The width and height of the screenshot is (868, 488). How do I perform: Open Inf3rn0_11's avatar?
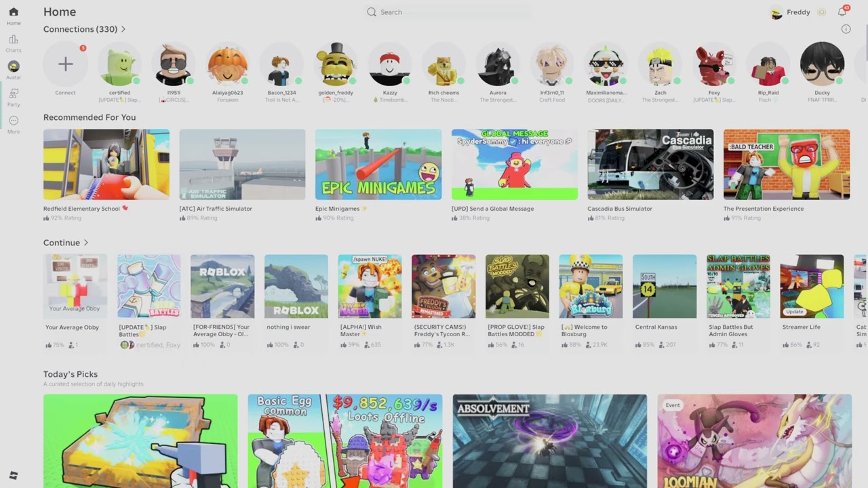[552, 64]
